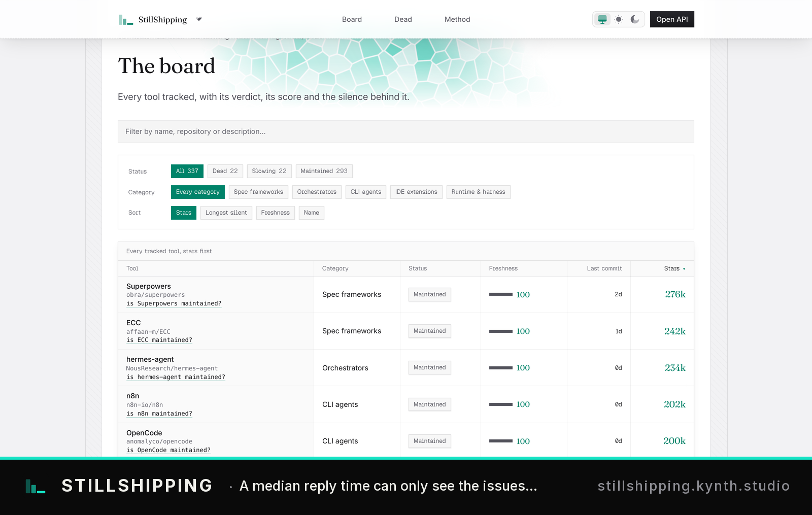This screenshot has height=515, width=812.
Task: Filter status by Dead 22
Action: [x=225, y=171]
